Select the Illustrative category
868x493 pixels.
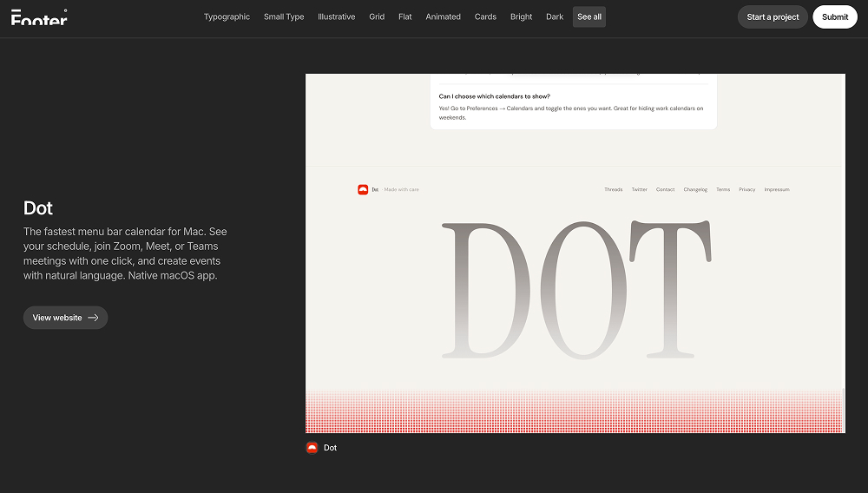coord(337,16)
